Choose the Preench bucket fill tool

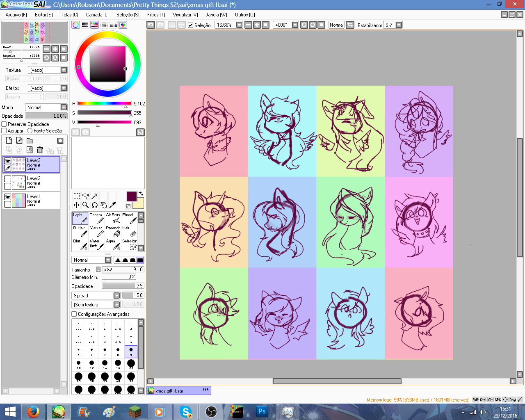(x=113, y=231)
